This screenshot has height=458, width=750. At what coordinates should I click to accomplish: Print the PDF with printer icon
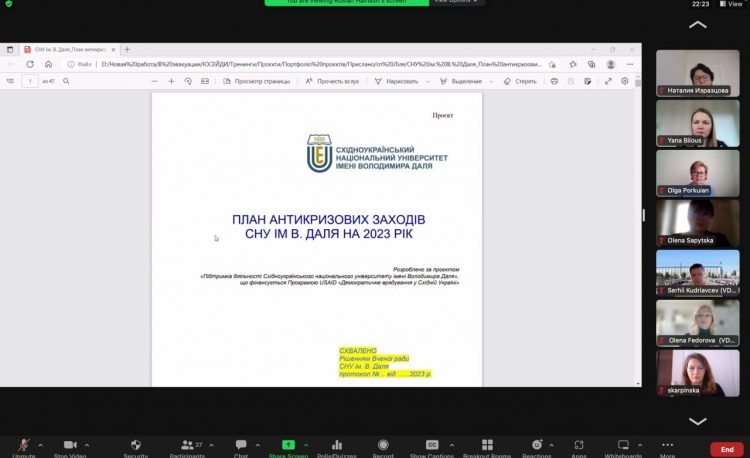coord(554,81)
